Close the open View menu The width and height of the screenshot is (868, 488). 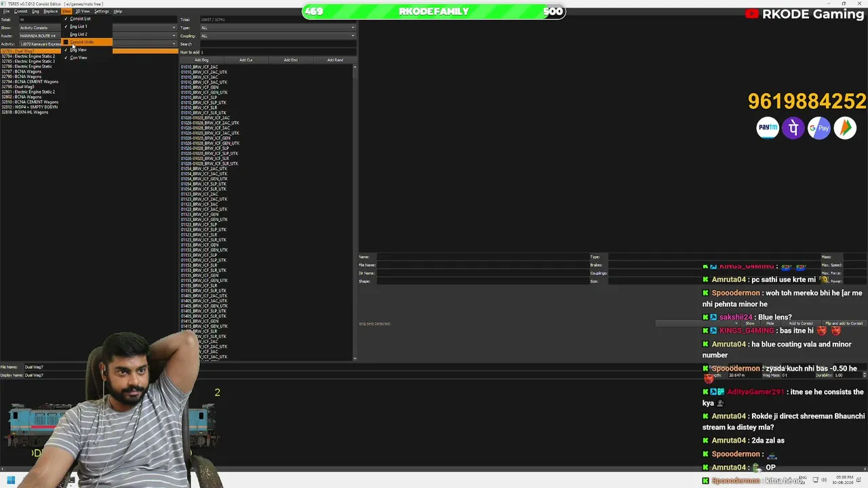point(66,12)
